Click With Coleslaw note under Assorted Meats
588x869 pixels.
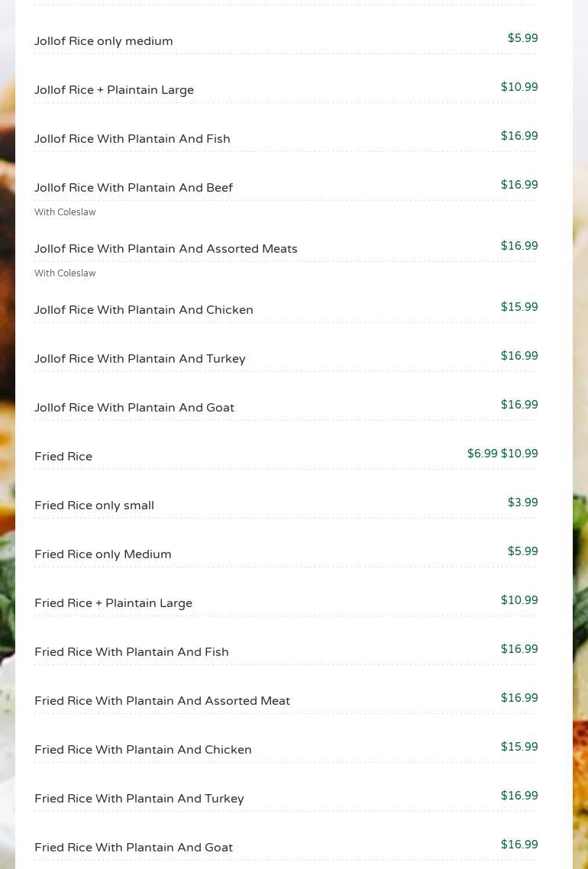pos(65,273)
